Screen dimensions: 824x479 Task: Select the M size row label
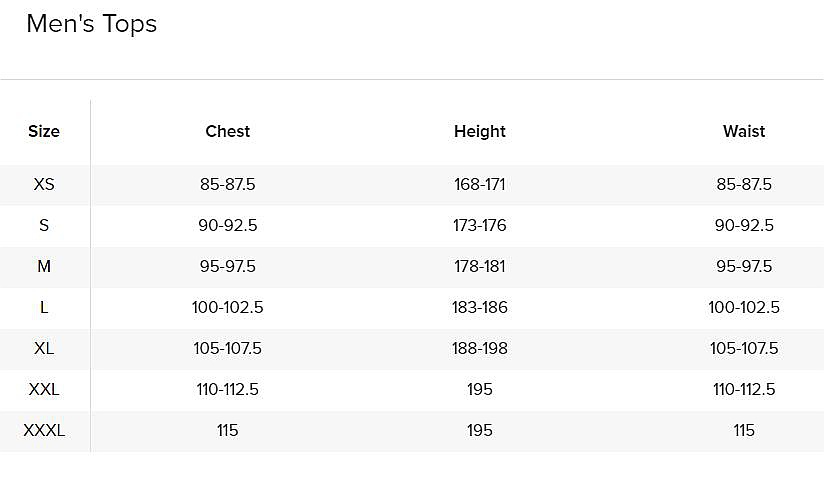click(x=44, y=267)
